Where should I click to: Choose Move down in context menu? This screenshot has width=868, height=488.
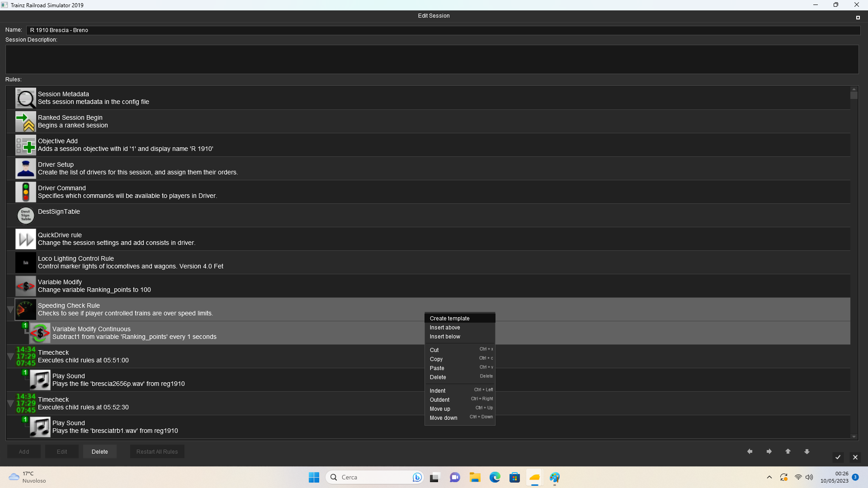coord(460,418)
